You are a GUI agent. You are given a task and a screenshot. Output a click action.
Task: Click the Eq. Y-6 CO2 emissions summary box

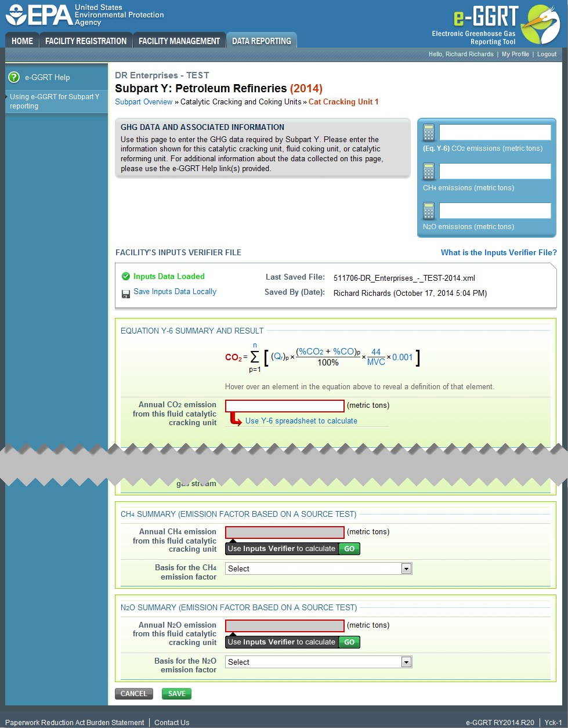[x=495, y=133]
